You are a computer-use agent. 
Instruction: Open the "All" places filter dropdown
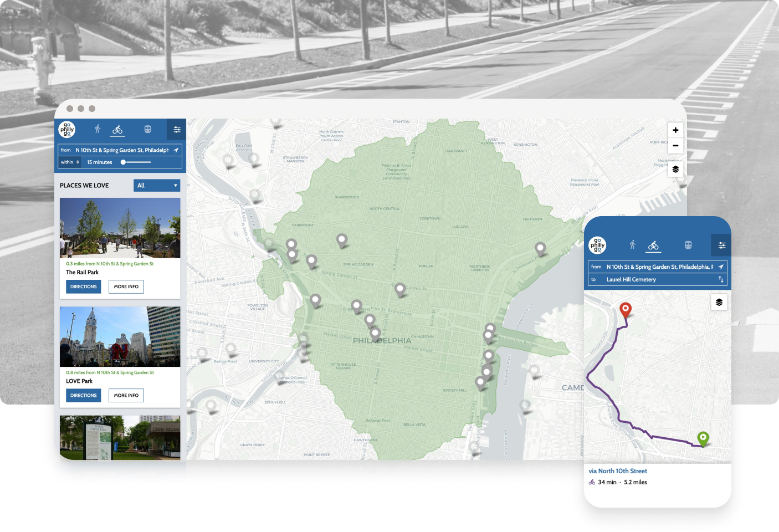click(x=157, y=186)
